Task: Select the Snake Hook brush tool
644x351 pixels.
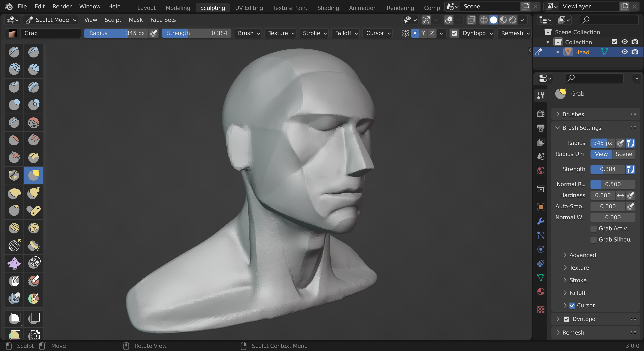Action: 34,193
